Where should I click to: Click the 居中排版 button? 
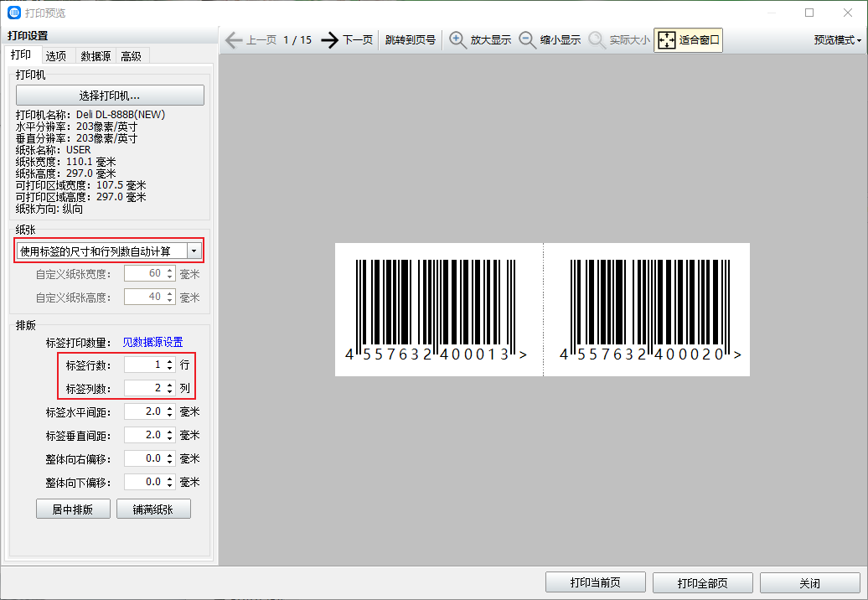click(x=73, y=509)
